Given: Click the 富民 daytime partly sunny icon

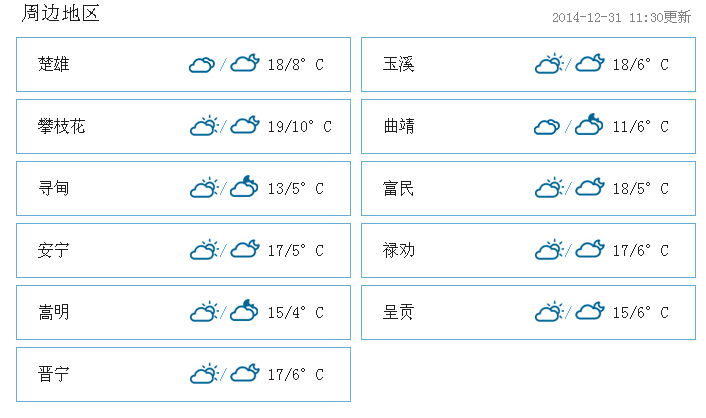Looking at the screenshot, I should [549, 188].
